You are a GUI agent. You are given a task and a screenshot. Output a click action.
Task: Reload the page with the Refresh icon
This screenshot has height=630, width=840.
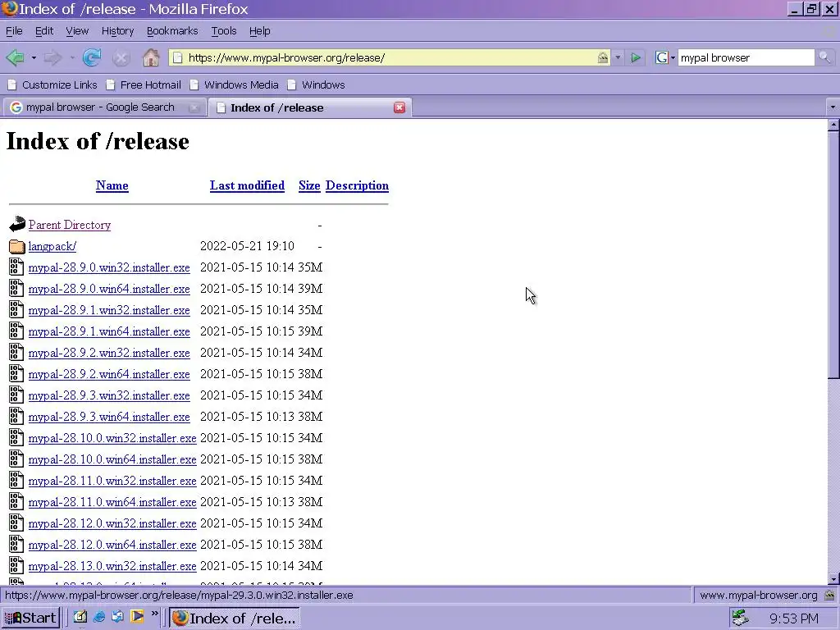92,57
